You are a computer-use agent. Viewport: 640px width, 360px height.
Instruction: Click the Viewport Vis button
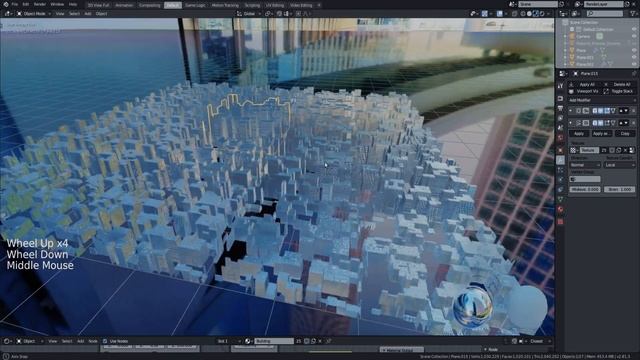click(x=584, y=91)
